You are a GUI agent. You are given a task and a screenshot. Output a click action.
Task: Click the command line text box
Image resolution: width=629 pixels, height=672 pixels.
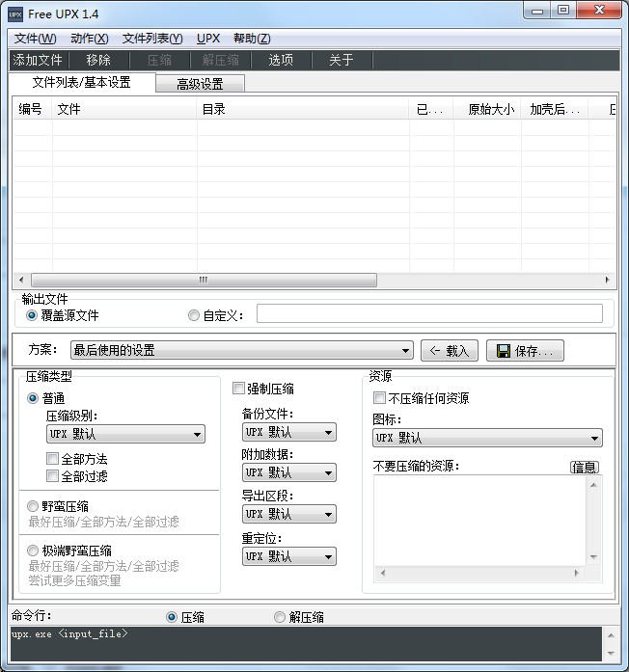click(306, 644)
